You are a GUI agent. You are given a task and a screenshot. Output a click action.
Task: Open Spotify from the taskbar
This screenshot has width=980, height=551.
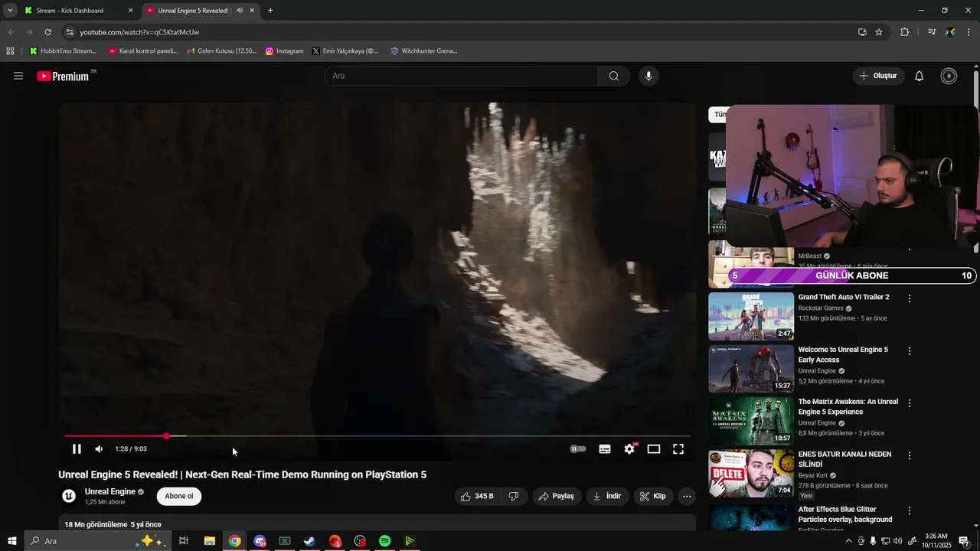tap(385, 541)
